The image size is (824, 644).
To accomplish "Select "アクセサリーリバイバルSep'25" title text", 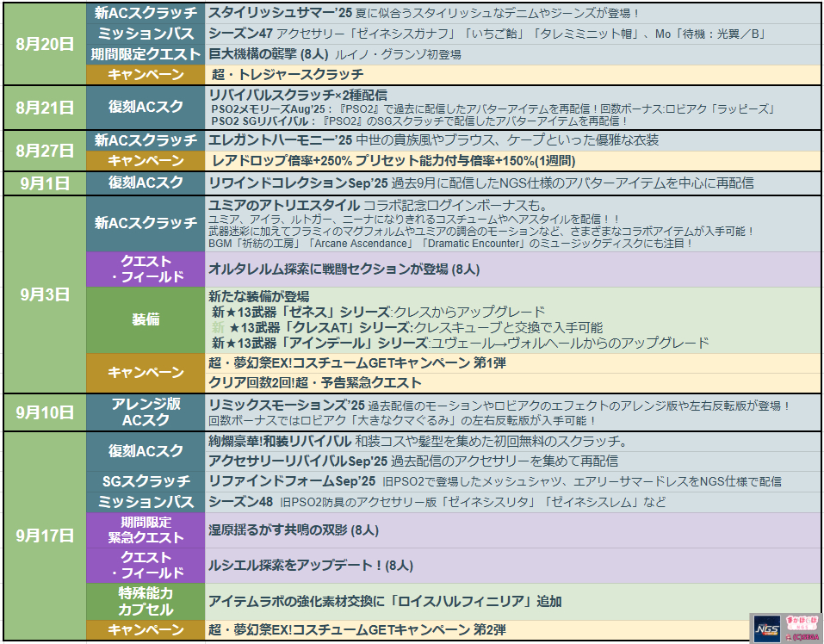I will [x=298, y=461].
